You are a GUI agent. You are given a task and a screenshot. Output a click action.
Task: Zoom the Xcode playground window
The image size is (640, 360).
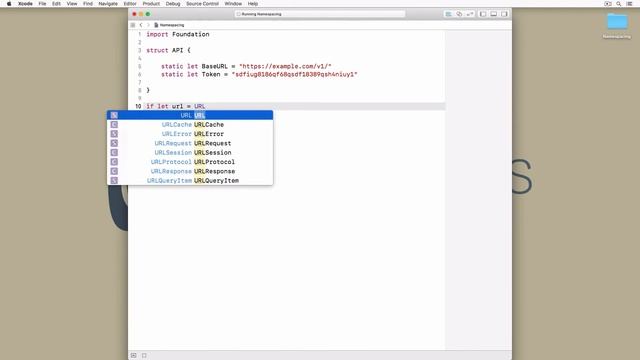148,14
